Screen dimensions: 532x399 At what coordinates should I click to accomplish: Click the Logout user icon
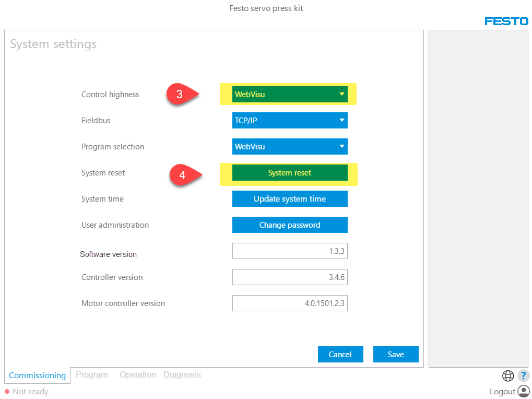524,391
